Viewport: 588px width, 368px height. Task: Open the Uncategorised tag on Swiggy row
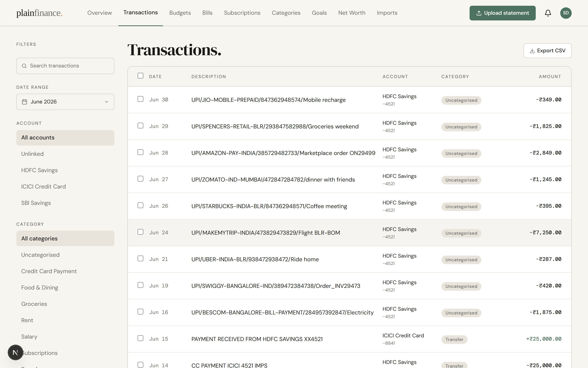coord(461,286)
